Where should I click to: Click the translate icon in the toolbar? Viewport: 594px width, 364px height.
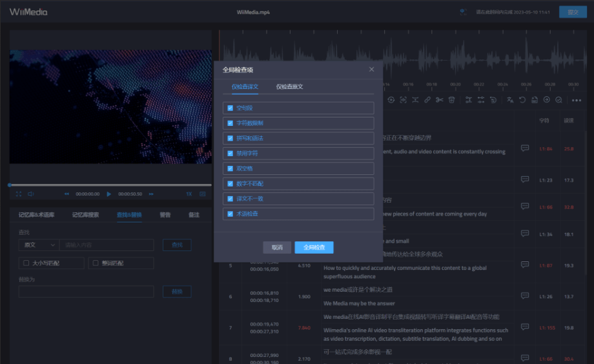point(510,99)
